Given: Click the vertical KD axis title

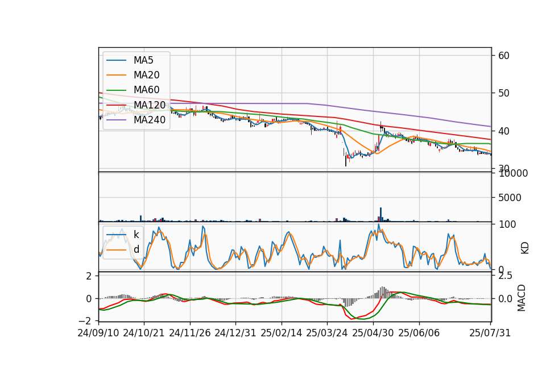Looking at the screenshot, I should click(525, 248).
